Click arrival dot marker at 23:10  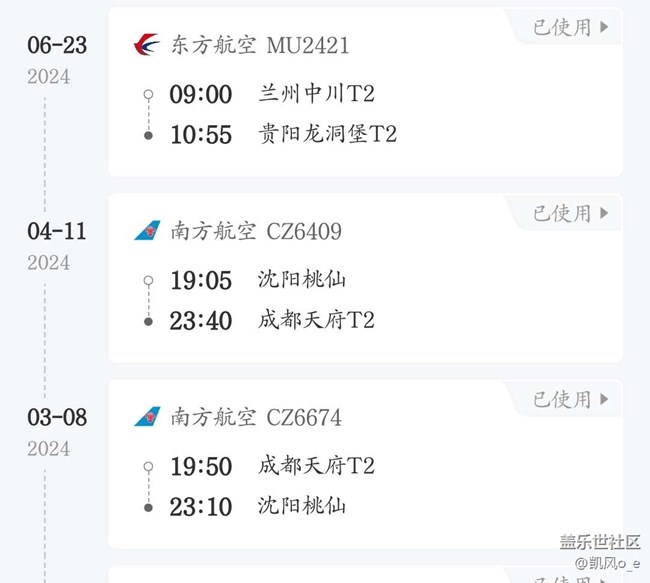[148, 506]
